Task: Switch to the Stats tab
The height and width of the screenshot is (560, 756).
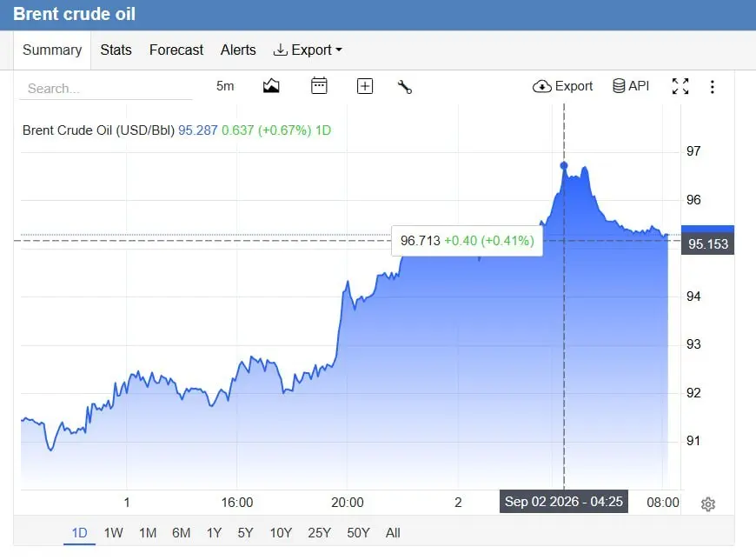Action: (x=116, y=50)
